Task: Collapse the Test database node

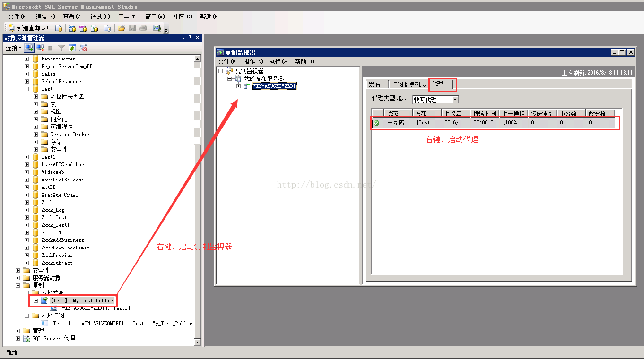Action: pyautogui.click(x=27, y=89)
